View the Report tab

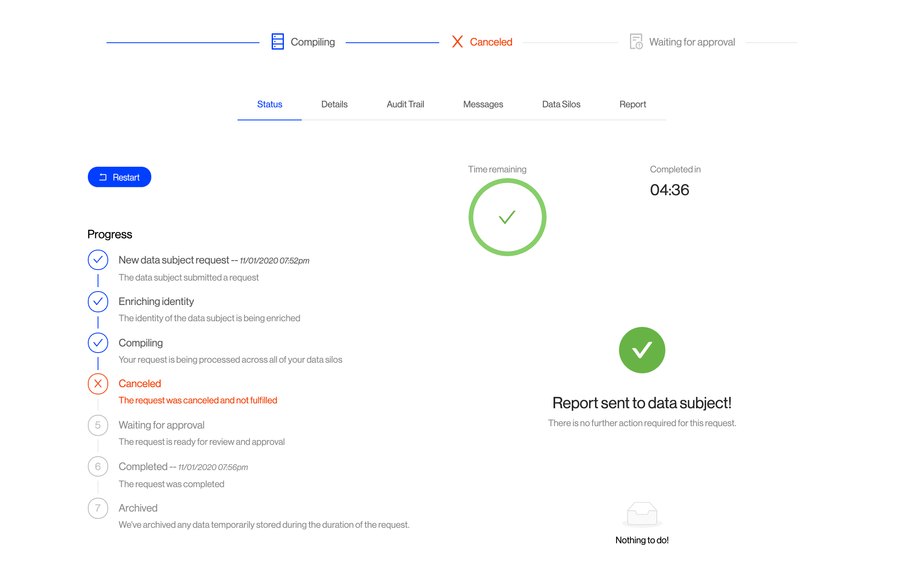point(632,105)
